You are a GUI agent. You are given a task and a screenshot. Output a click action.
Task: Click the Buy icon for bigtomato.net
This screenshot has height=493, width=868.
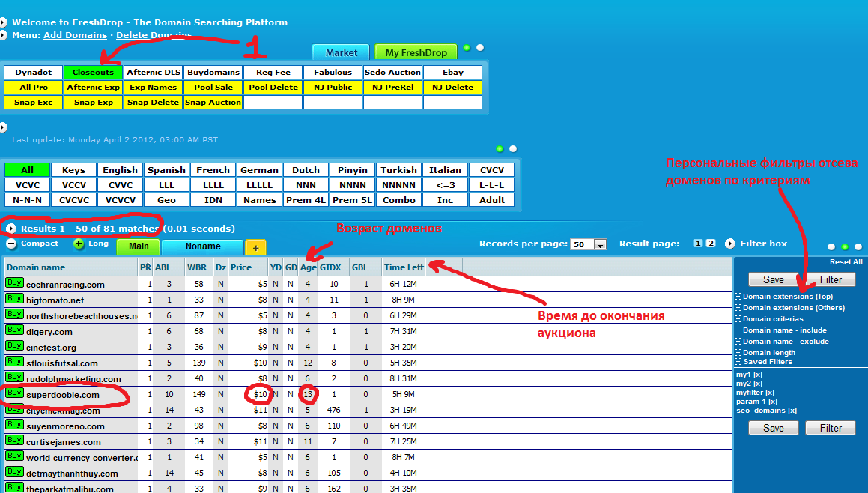14,298
